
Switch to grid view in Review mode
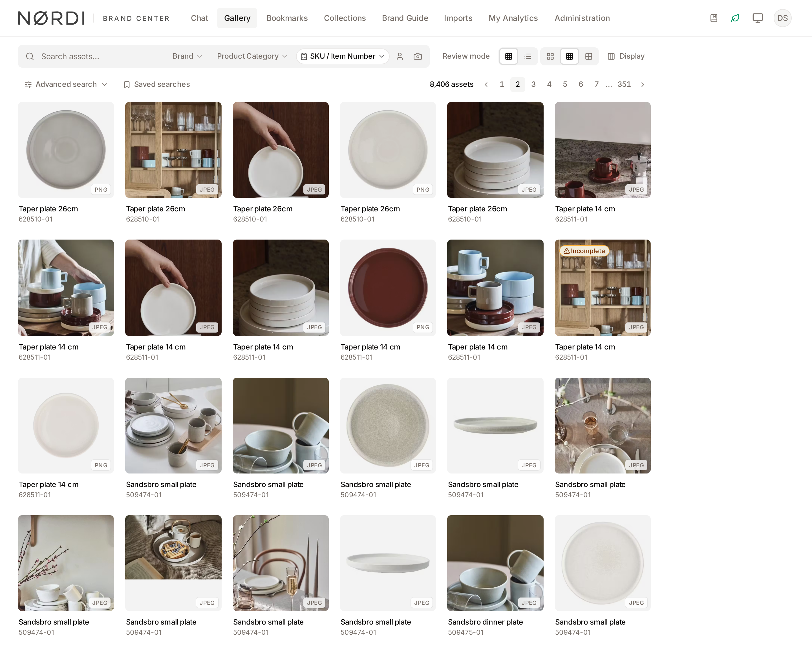point(509,57)
